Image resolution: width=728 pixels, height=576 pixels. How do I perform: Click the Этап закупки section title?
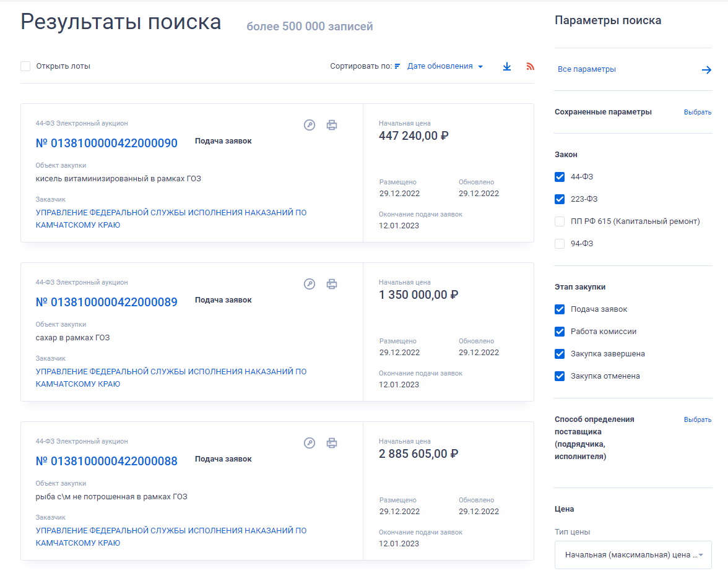point(580,287)
